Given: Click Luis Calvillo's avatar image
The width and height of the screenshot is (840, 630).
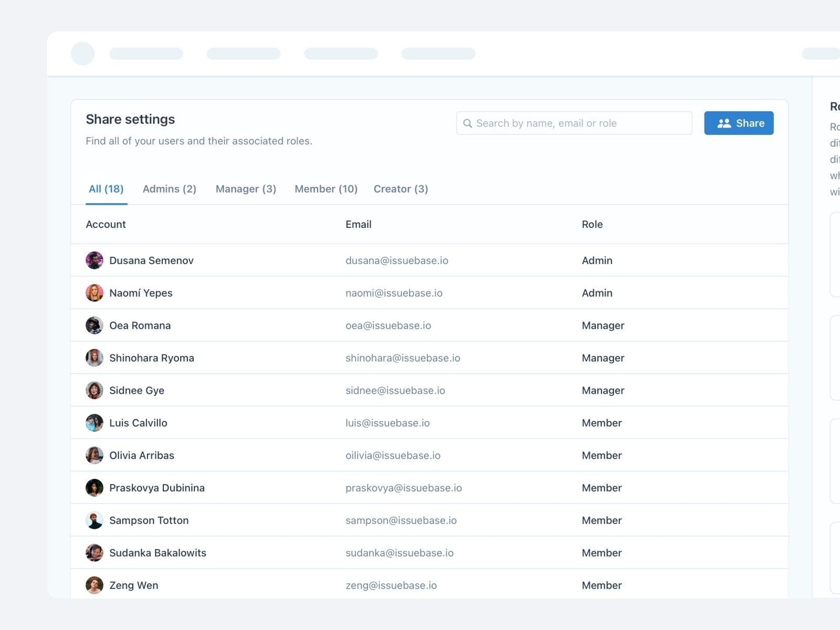Looking at the screenshot, I should click(x=94, y=423).
